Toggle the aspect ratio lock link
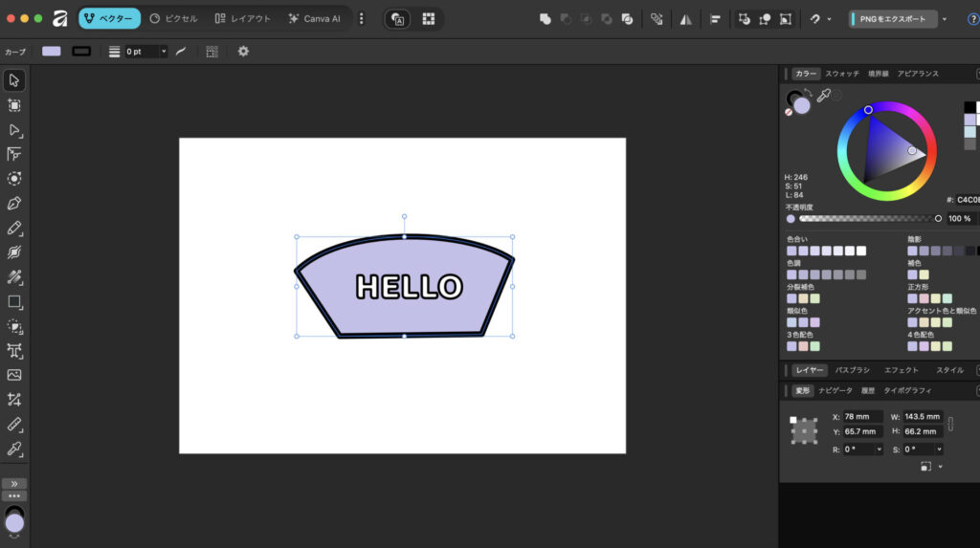Screen dimensions: 980x548 950,424
